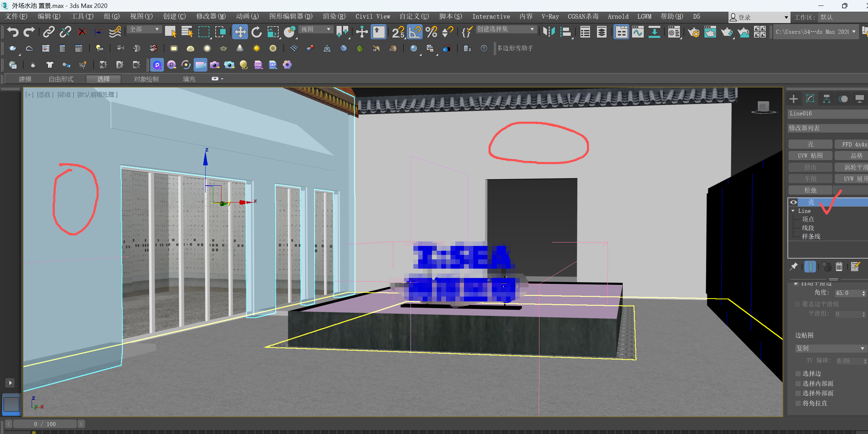Screen dimensions: 868x434
Task: Check the 将角拉直 option
Action: (798, 403)
